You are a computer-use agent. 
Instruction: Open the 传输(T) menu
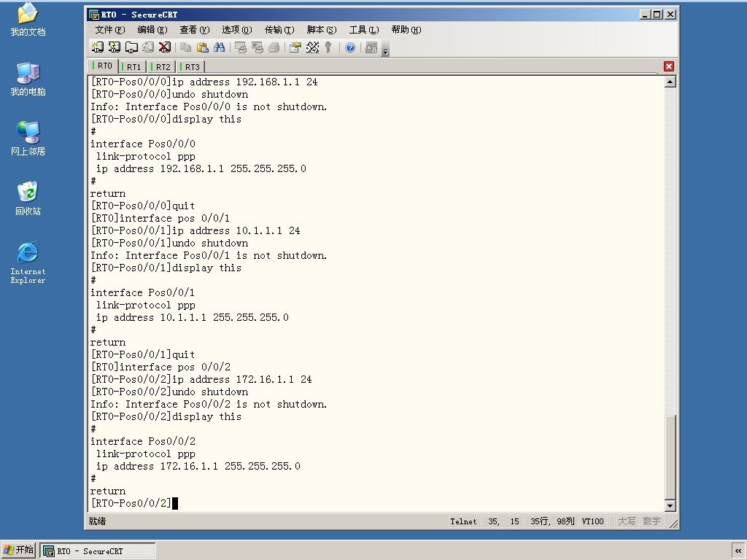pos(279,29)
